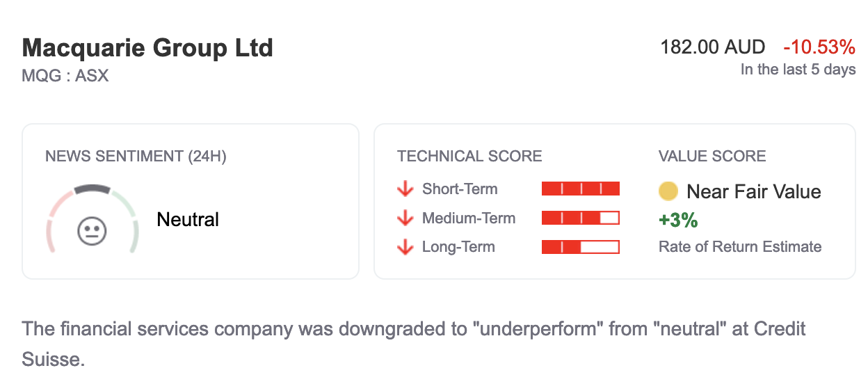Click the Technical Score heading

(469, 157)
